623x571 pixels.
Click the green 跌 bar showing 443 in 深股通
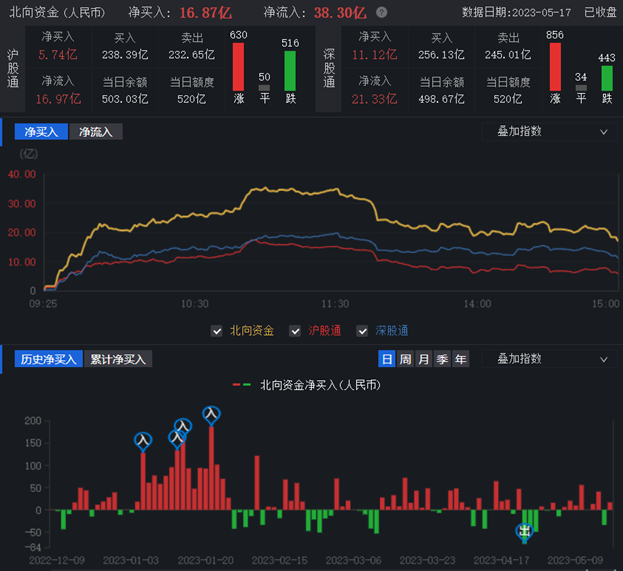click(x=607, y=78)
